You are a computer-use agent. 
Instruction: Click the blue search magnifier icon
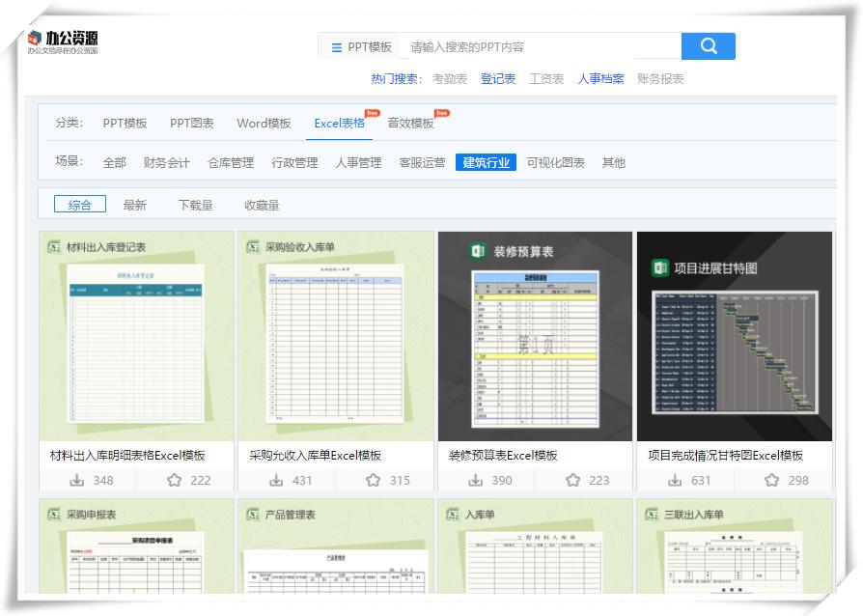708,45
